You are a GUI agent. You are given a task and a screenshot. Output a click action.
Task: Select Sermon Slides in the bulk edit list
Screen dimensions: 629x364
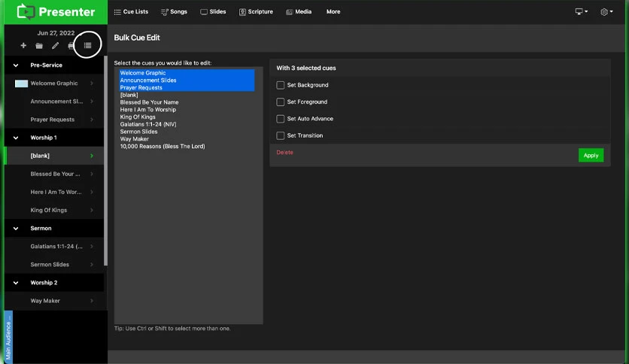[187, 132]
